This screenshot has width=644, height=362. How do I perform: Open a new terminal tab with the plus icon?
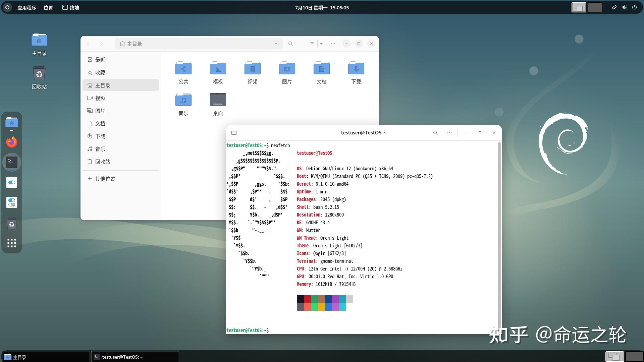tap(234, 132)
